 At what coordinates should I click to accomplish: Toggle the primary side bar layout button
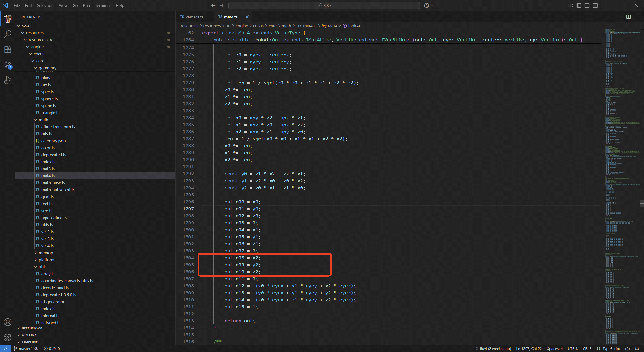pos(579,5)
